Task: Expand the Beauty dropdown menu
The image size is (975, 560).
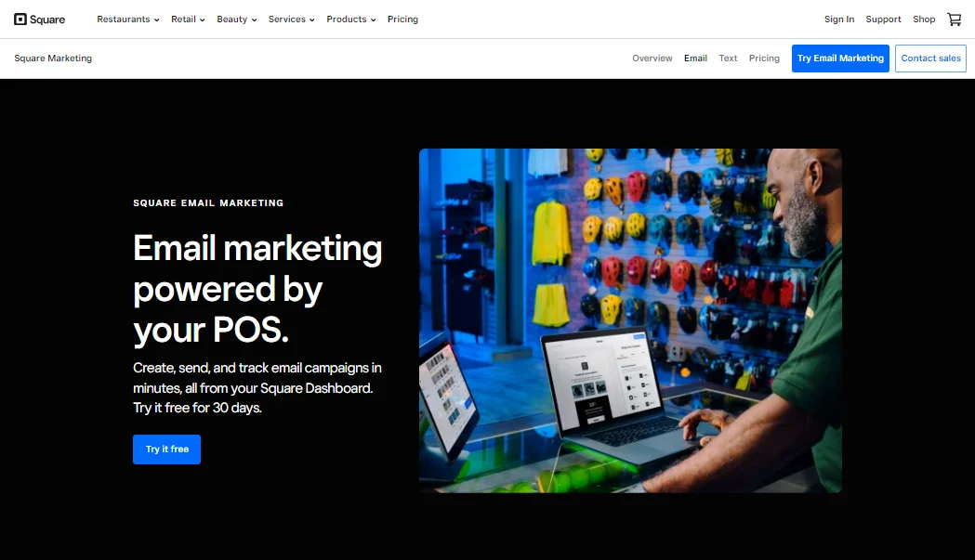Action: tap(237, 20)
